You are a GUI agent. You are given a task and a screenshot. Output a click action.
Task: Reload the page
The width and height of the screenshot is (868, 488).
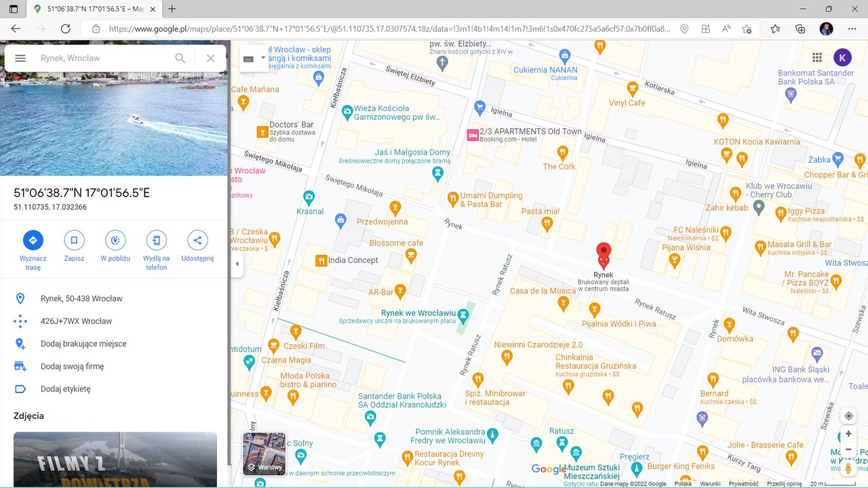pyautogui.click(x=66, y=28)
